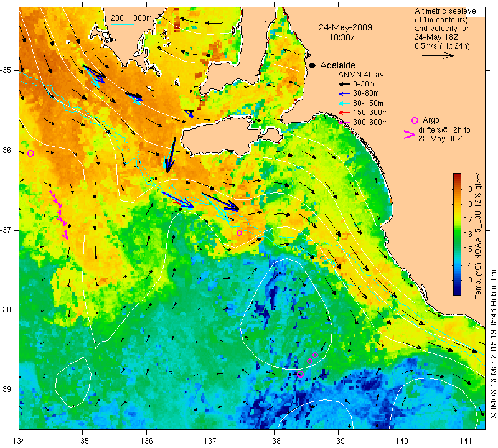Click the '138' longitude axis label
Viewport: 498px width, 448px height.
click(x=274, y=441)
